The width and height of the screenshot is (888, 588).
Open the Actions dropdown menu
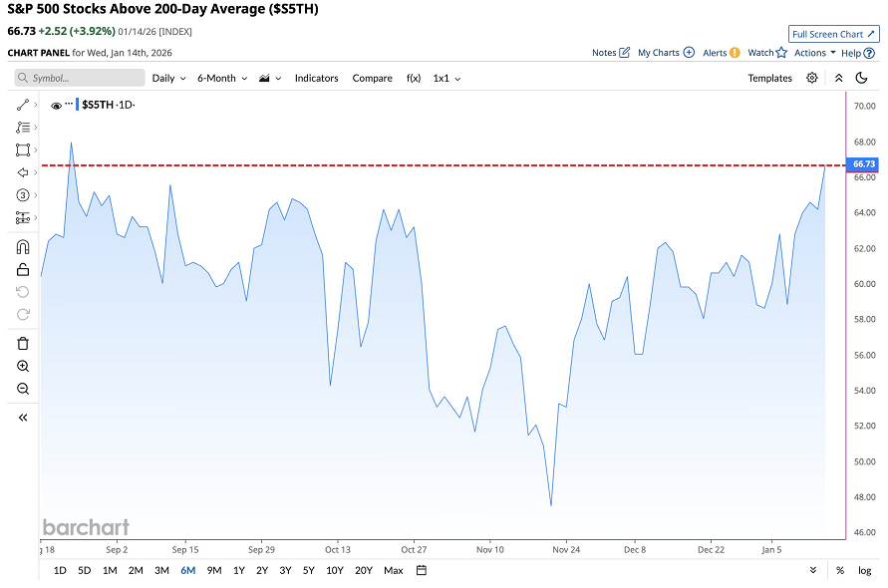(x=815, y=53)
